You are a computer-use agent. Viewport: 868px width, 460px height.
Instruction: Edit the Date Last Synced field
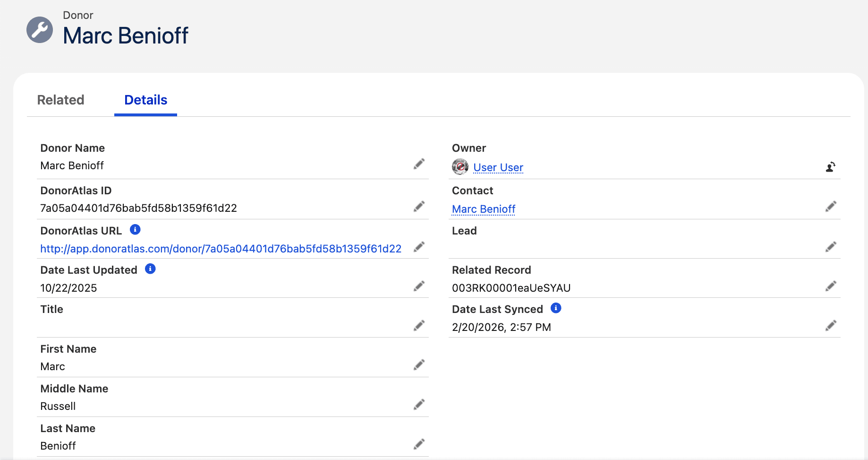coord(831,325)
